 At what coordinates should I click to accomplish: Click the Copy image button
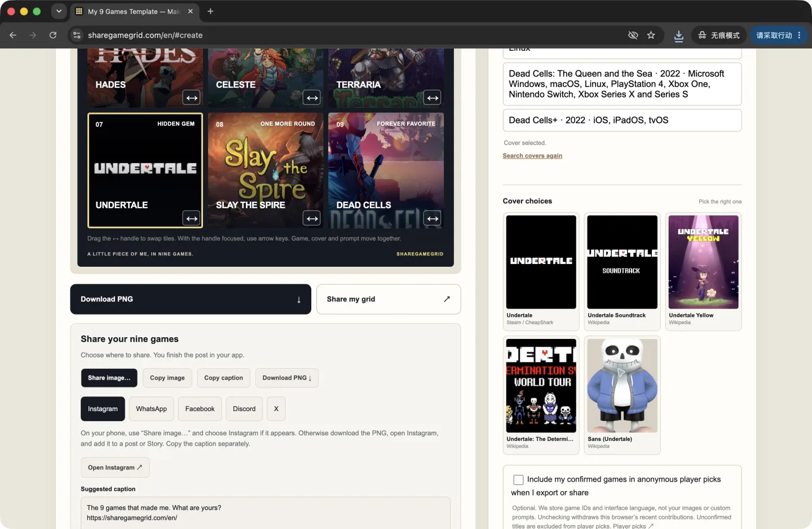coord(167,378)
